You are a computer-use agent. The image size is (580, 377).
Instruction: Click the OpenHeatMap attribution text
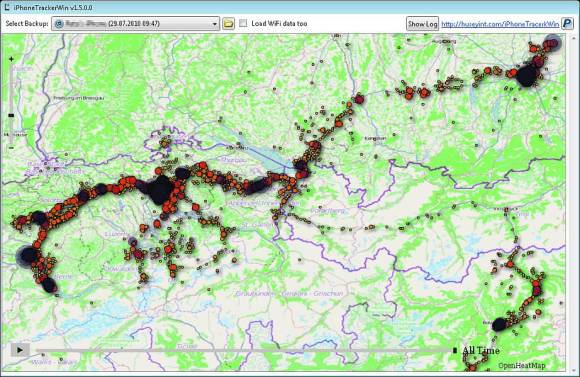(522, 366)
